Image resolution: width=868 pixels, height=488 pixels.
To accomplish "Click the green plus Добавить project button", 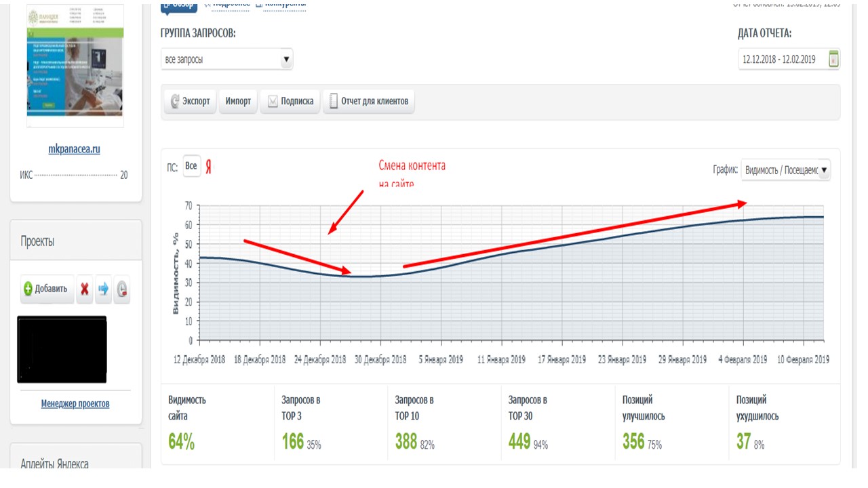I will tap(47, 289).
